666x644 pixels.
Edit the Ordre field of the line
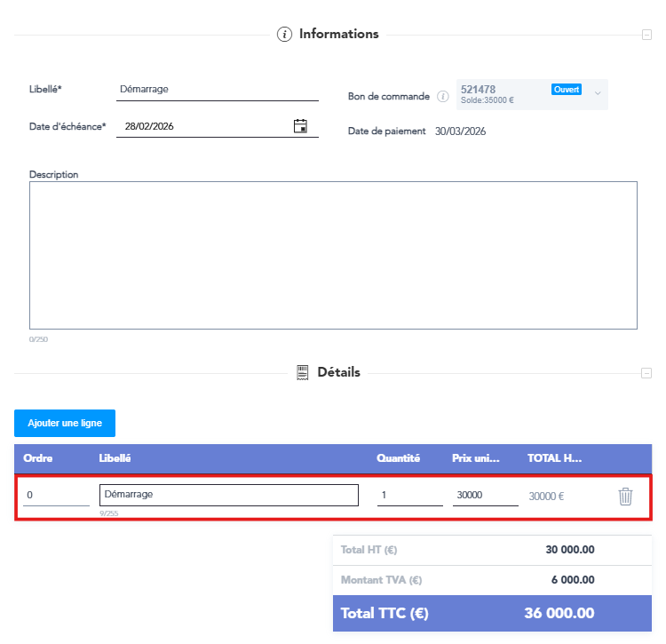pos(56,496)
